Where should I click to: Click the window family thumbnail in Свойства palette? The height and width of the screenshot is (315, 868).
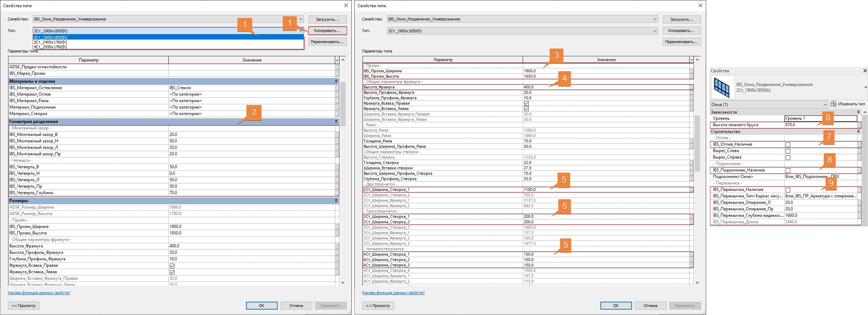pyautogui.click(x=722, y=87)
